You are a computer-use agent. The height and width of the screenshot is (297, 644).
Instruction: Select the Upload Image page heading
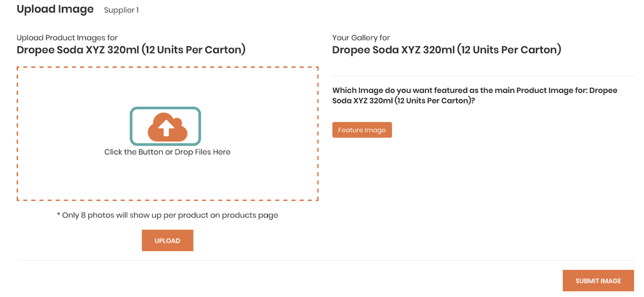point(55,9)
